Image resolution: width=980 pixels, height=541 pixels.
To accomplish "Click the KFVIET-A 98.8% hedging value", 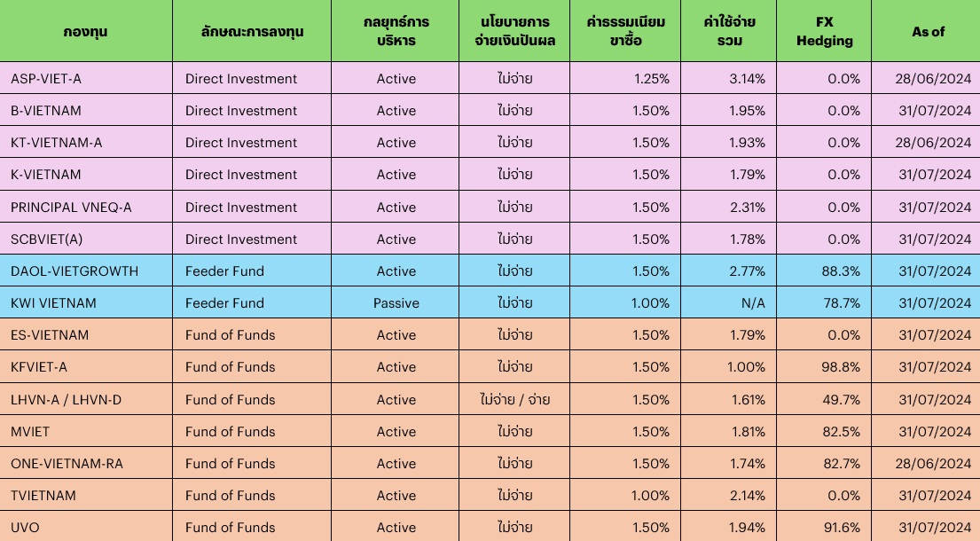I will point(841,367).
